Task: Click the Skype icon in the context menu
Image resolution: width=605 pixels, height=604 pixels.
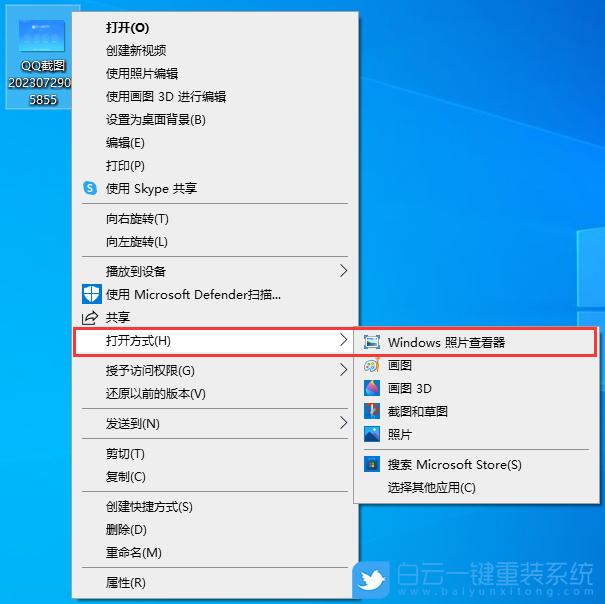Action: (x=90, y=188)
